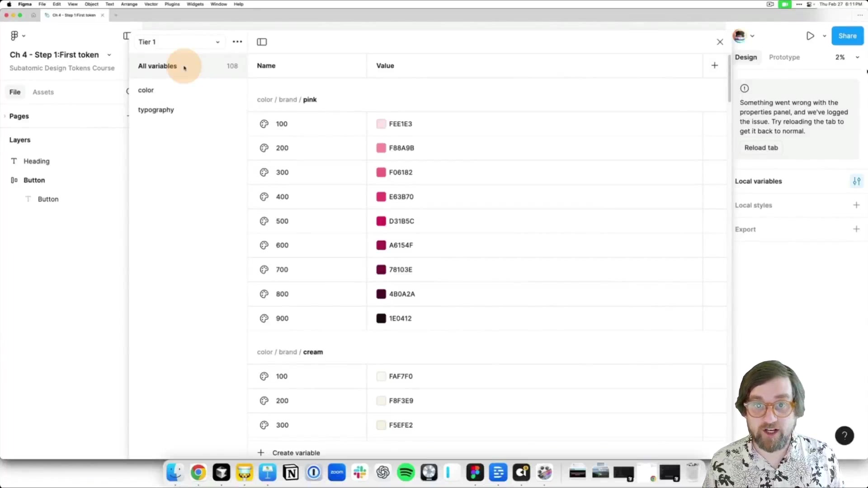Open Figma logo menu chevron
The width and height of the screenshot is (868, 488).
pyautogui.click(x=24, y=36)
